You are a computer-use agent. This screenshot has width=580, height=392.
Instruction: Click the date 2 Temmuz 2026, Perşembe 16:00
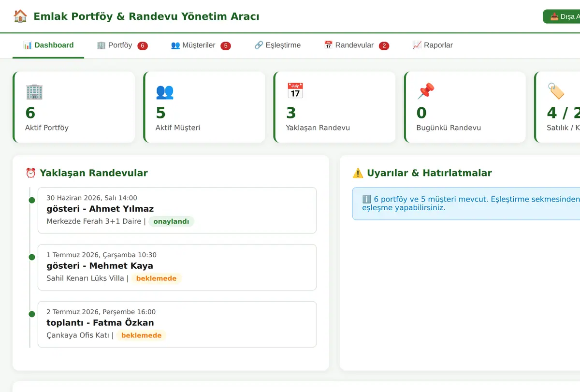[101, 312]
